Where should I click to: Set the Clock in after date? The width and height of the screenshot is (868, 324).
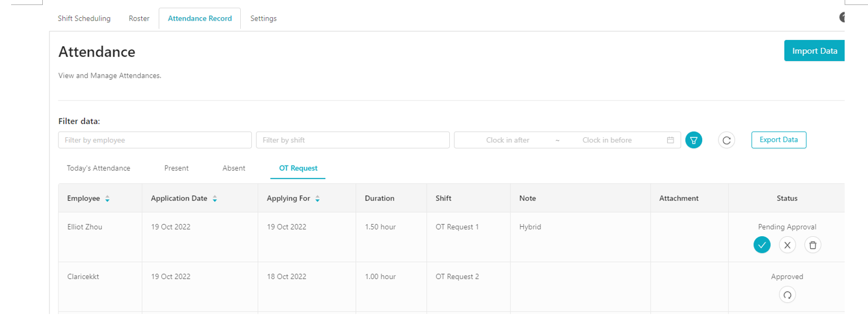[508, 140]
